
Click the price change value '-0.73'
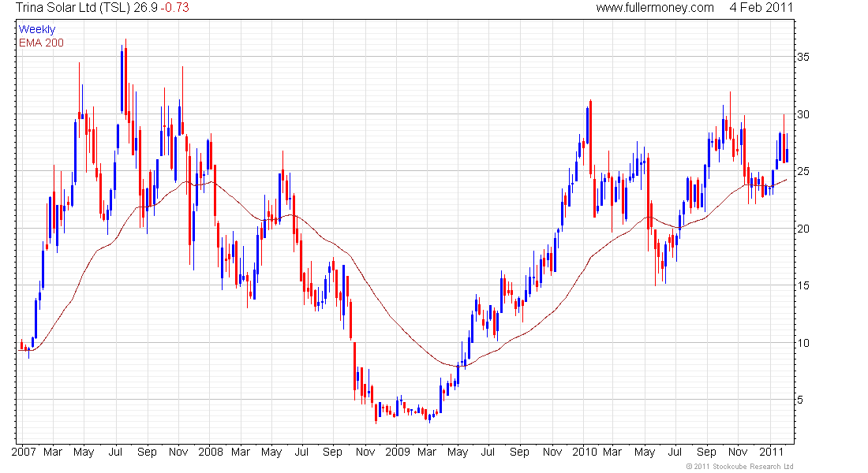coord(175,8)
